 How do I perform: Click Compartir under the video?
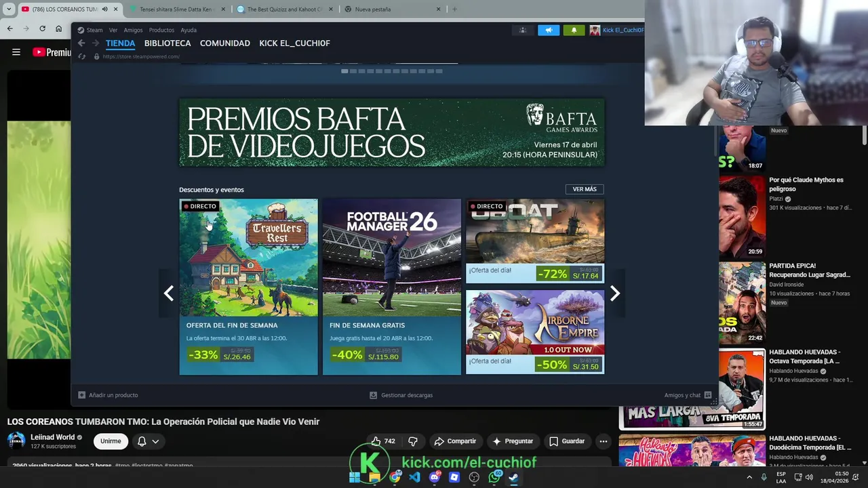(x=455, y=441)
